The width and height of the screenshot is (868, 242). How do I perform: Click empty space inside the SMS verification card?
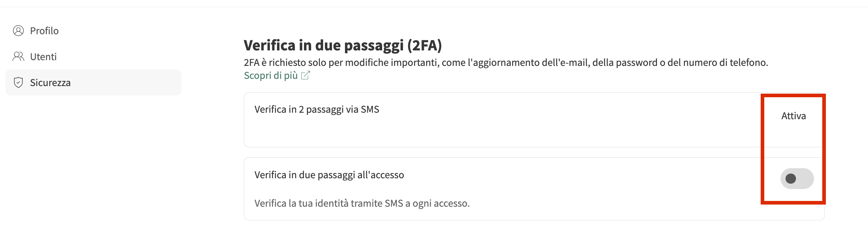pos(504,130)
